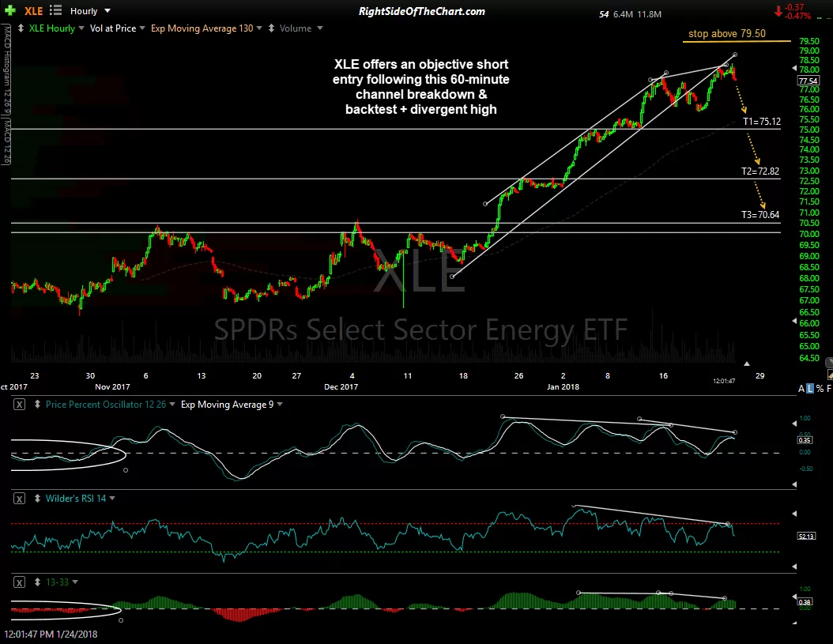Open Exp Moving Average 9 dropdown
Screen dimensions: 833x644
280,405
